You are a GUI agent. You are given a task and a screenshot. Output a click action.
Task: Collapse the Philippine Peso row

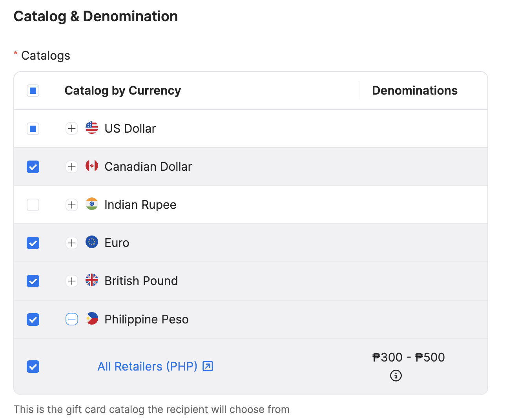[72, 319]
